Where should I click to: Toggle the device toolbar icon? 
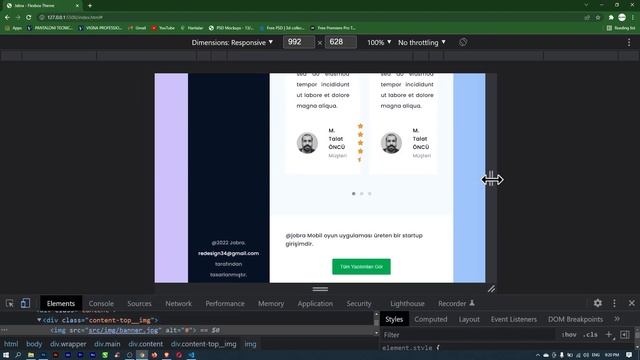click(25, 303)
